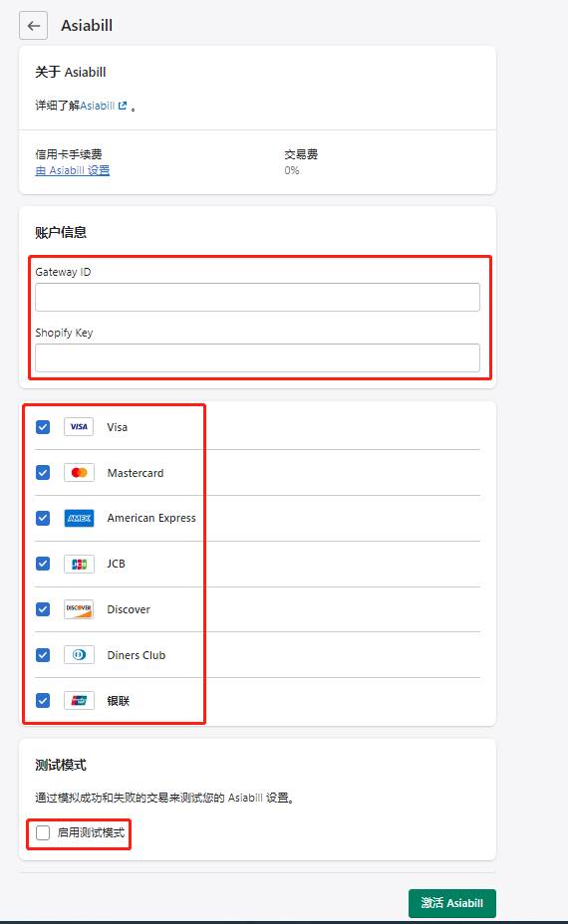Click the American Express label text
This screenshot has height=924, width=568.
[x=151, y=518]
